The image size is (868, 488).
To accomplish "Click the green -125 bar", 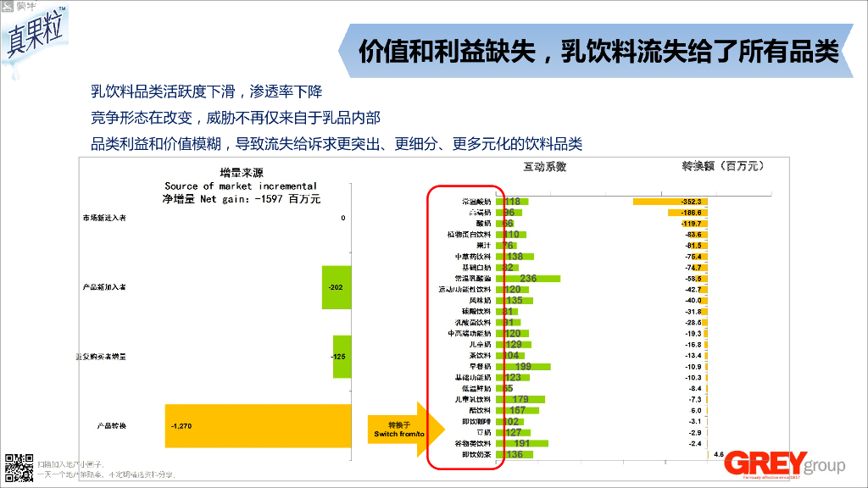I will point(342,357).
